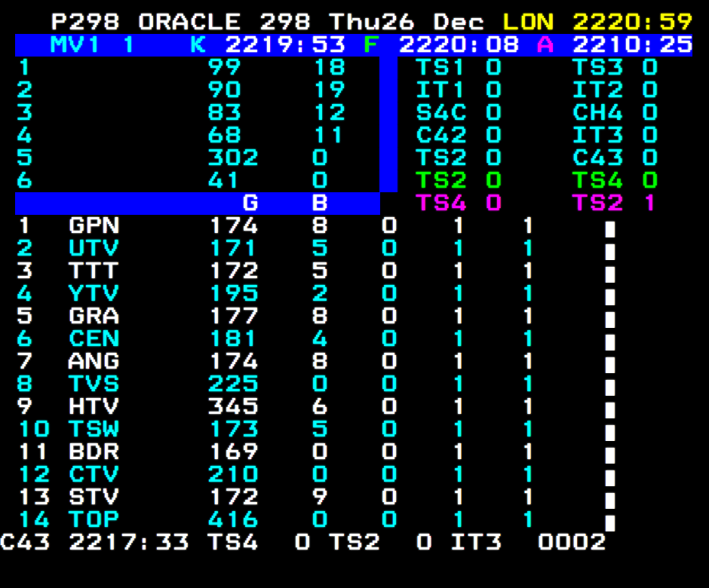Click the G value 225 for TVS

tap(233, 383)
